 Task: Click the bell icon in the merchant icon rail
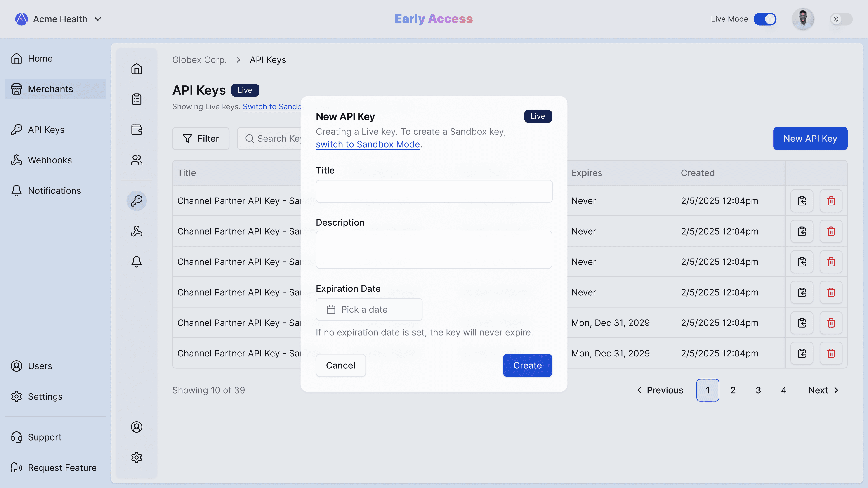(x=137, y=262)
